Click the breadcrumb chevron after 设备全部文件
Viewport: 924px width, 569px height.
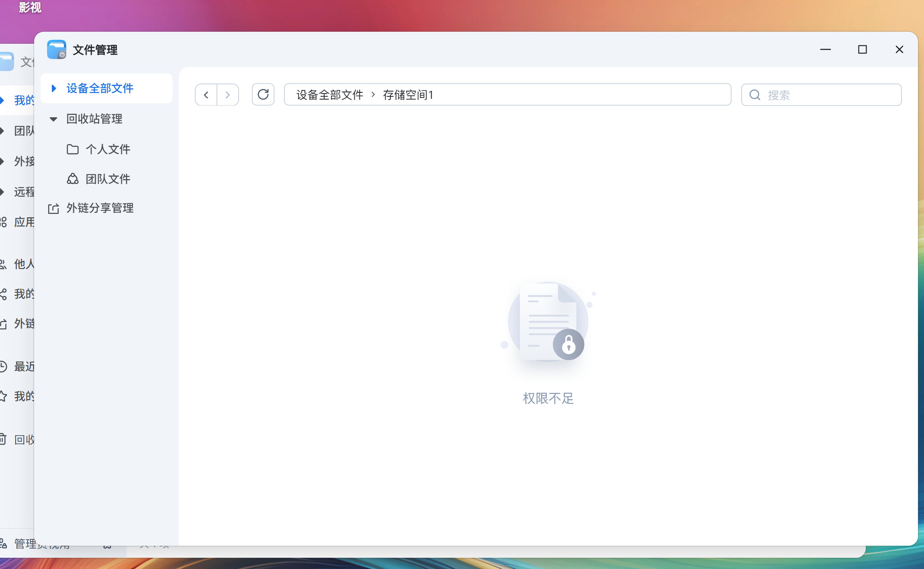point(373,95)
